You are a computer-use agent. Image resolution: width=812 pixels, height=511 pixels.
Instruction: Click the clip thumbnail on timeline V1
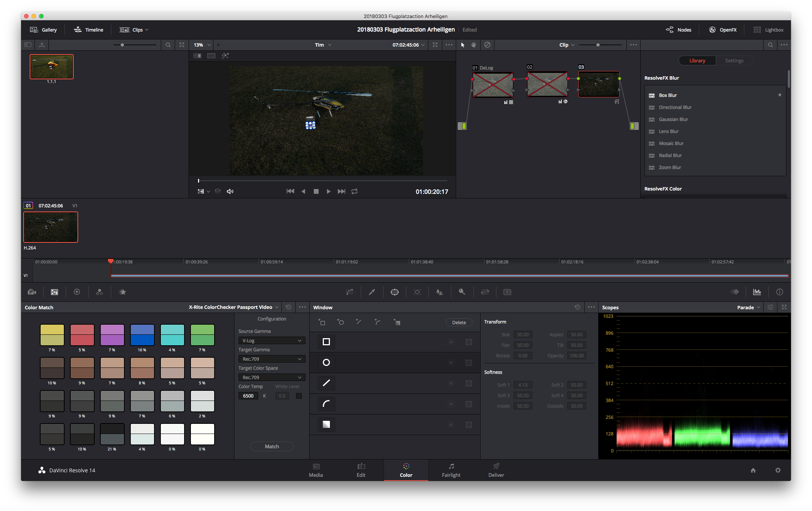pyautogui.click(x=51, y=226)
